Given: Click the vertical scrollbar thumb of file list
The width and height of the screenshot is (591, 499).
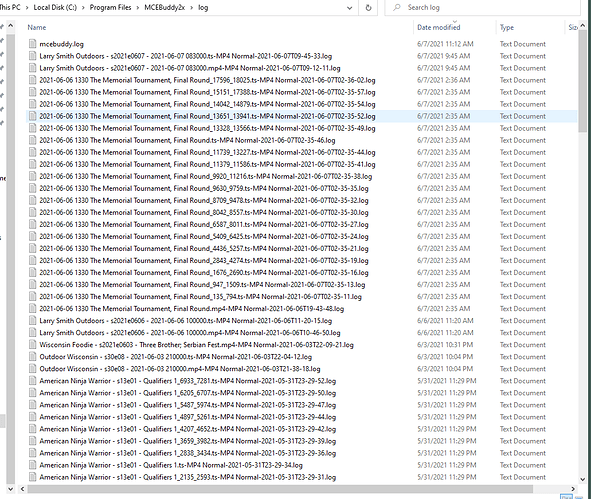Looking at the screenshot, I should click(583, 81).
